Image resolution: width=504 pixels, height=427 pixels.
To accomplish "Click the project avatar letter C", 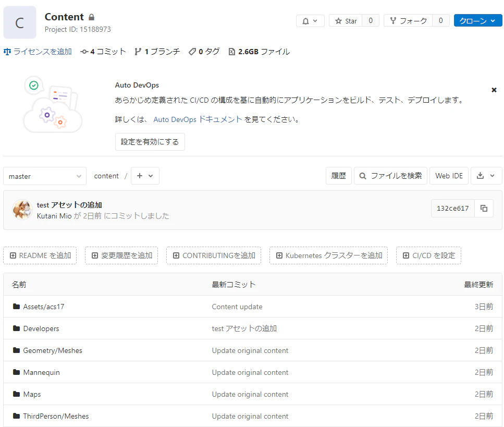I will tap(20, 22).
